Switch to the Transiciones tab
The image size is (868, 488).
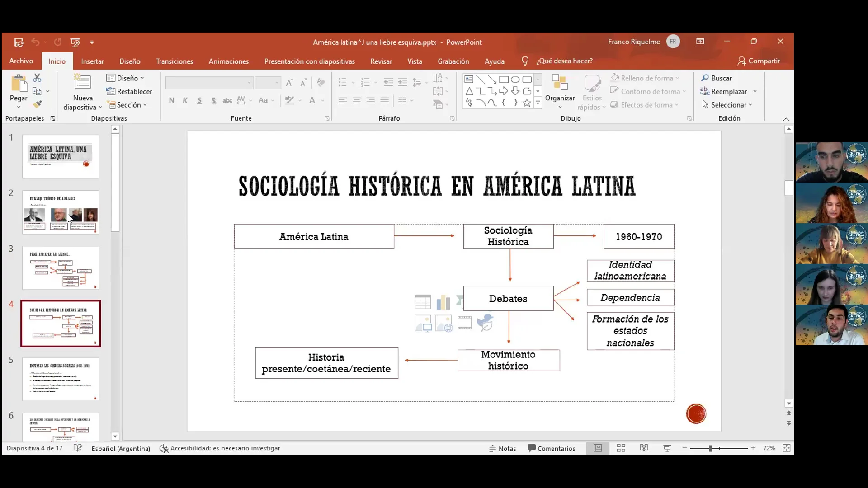pyautogui.click(x=175, y=61)
